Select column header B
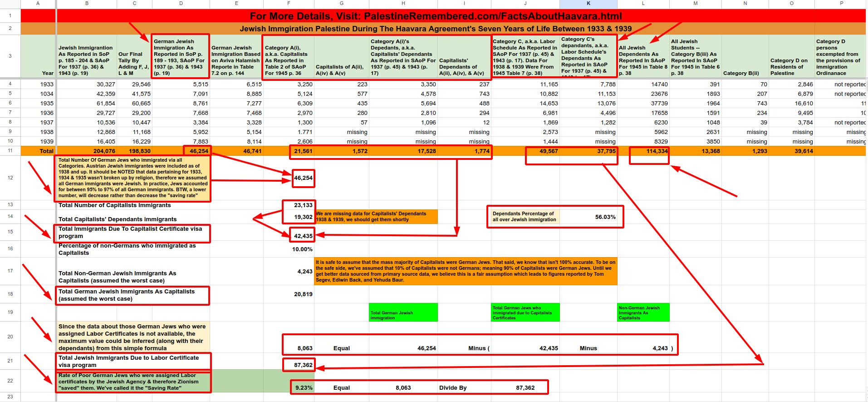The height and width of the screenshot is (402, 868). (x=87, y=4)
